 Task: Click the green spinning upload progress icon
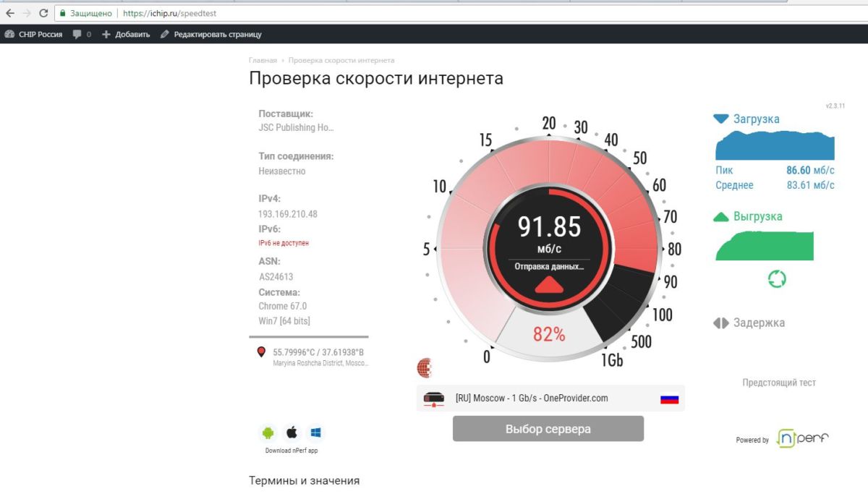click(x=777, y=279)
